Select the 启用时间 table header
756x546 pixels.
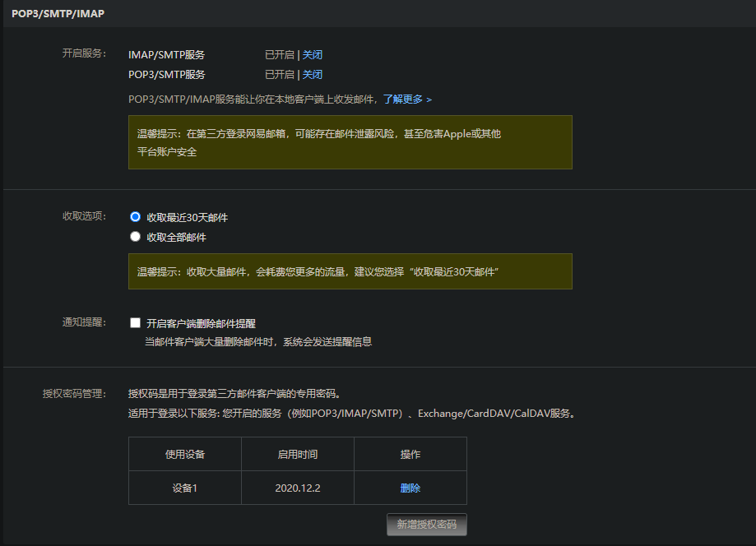[x=297, y=454]
